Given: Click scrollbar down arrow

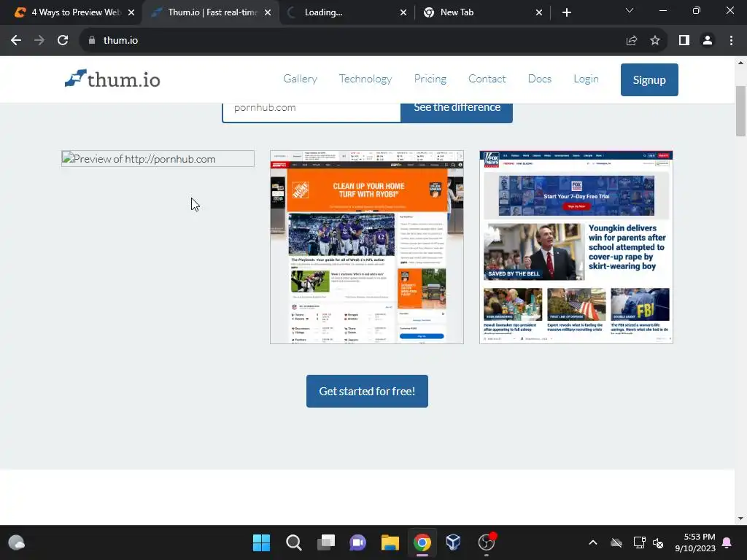Looking at the screenshot, I should coord(740,518).
